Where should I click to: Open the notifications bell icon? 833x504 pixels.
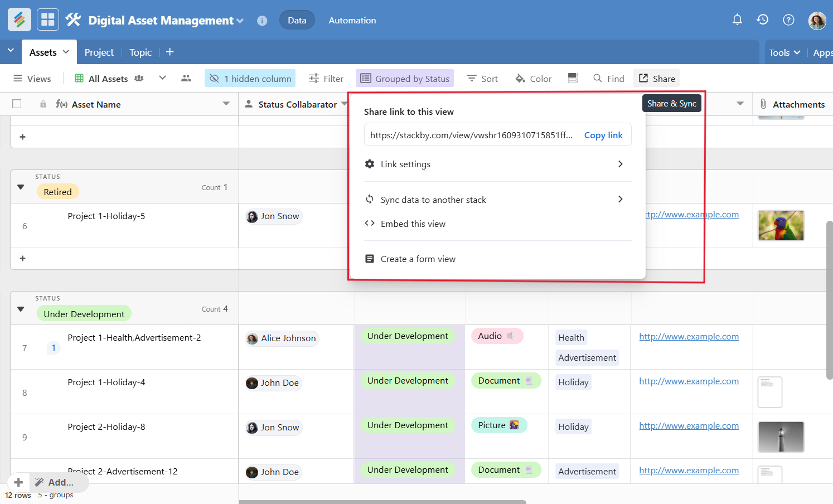pyautogui.click(x=737, y=20)
